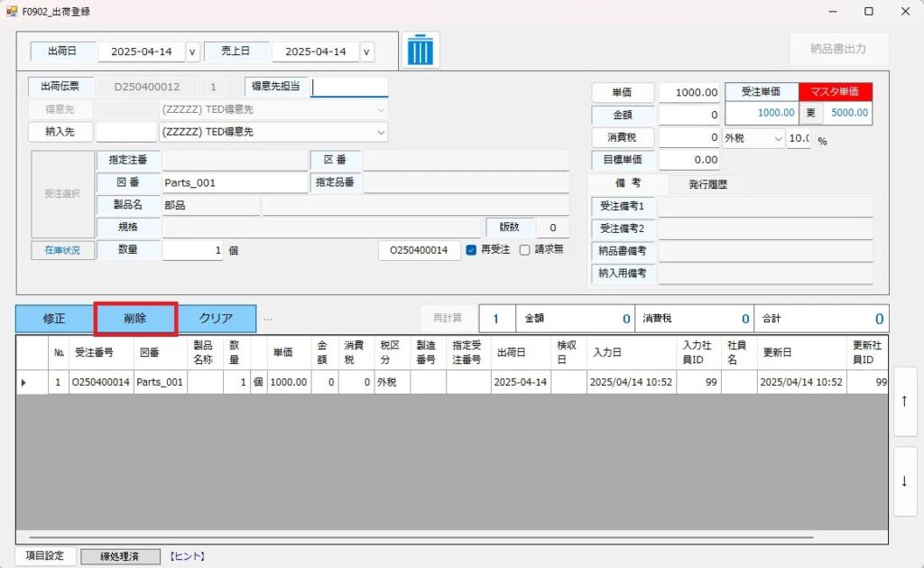Image resolution: width=924 pixels, height=568 pixels.
Task: Click the 単価 field showing 1000.00
Action: [688, 93]
